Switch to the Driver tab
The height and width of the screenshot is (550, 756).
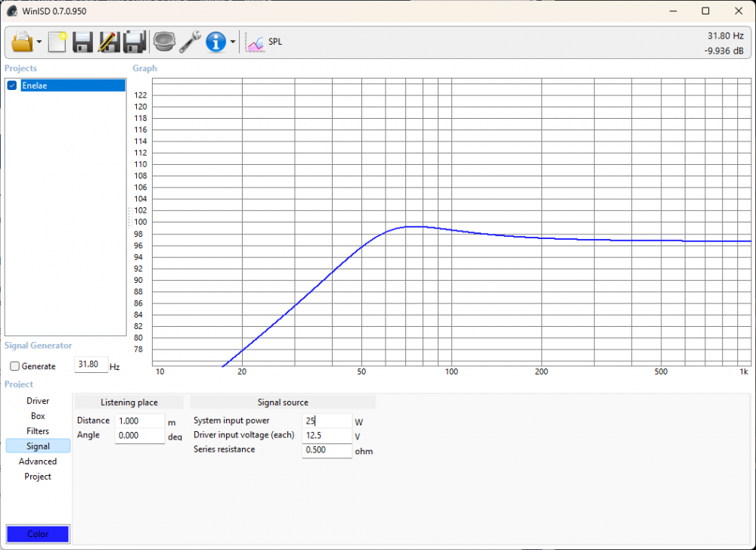pyautogui.click(x=38, y=401)
